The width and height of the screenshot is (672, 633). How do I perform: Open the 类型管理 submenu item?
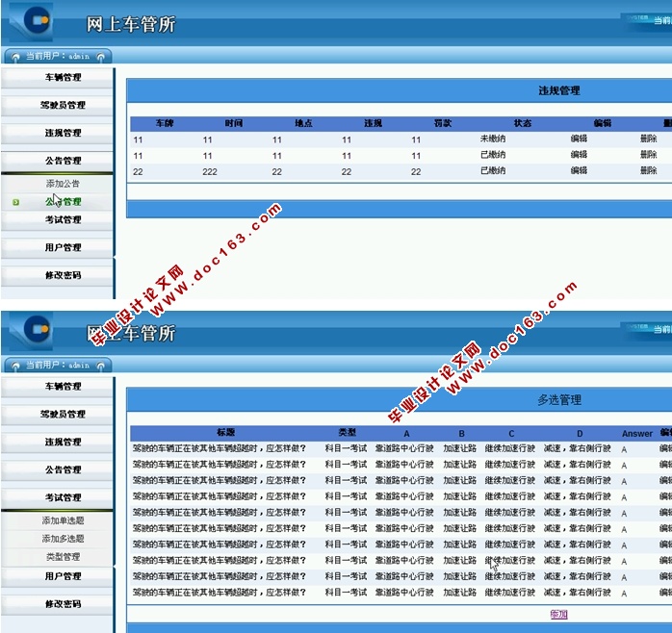[x=63, y=557]
